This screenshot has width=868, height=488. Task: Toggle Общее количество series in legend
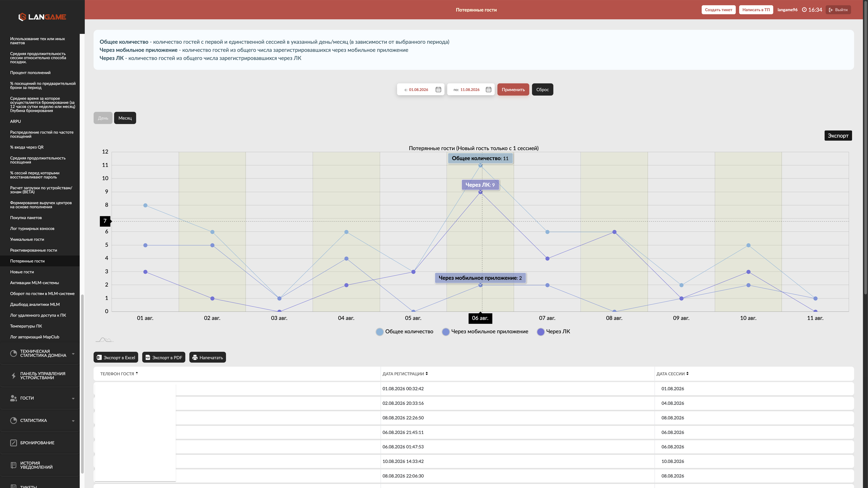click(404, 332)
